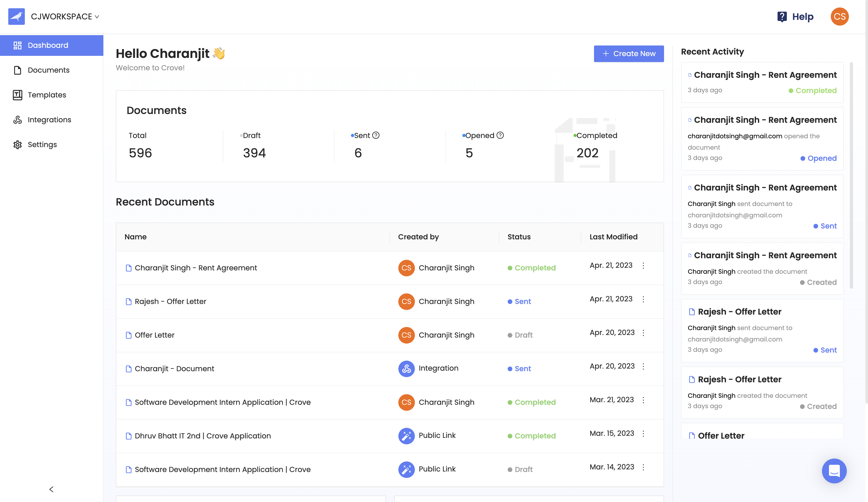
Task: Click the CS avatar in Rajesh - Offer Letter row
Action: [x=406, y=301]
